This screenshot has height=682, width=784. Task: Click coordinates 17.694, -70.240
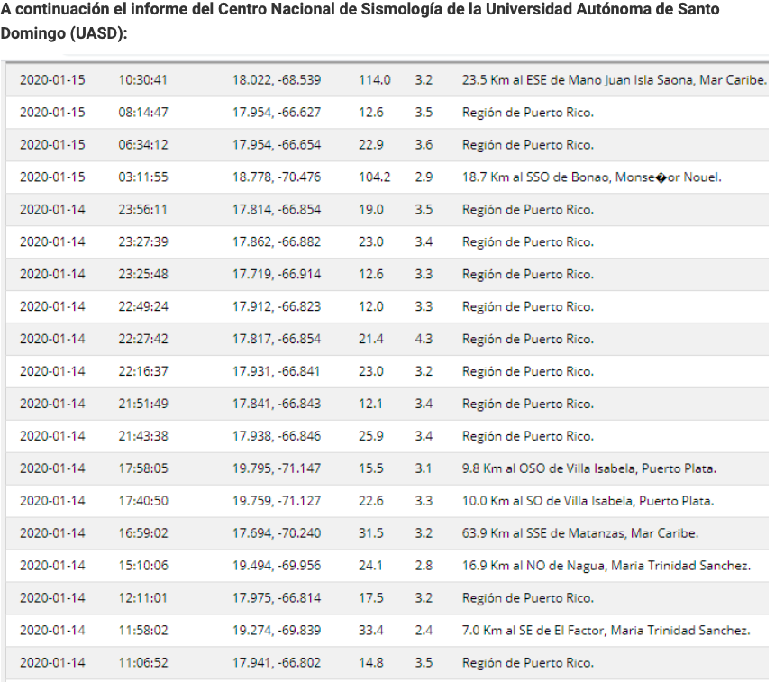pyautogui.click(x=277, y=533)
